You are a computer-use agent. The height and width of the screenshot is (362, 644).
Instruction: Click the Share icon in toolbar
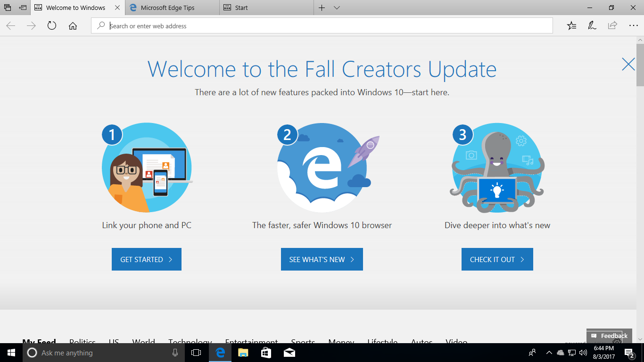tap(612, 26)
